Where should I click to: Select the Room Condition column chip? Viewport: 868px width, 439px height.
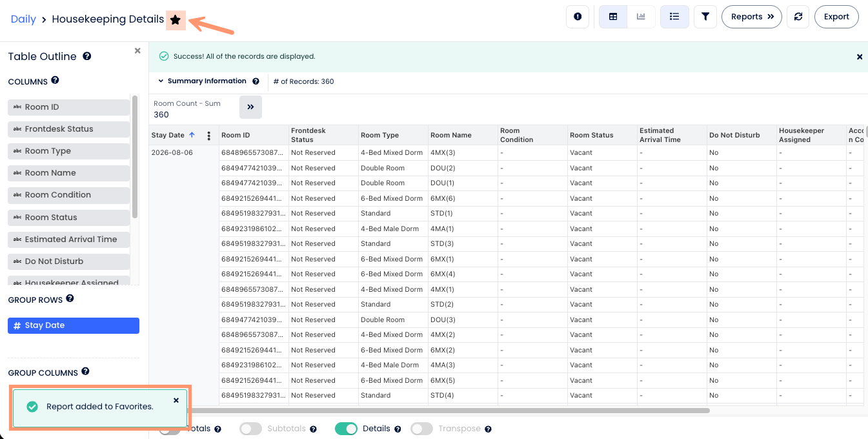click(x=69, y=195)
